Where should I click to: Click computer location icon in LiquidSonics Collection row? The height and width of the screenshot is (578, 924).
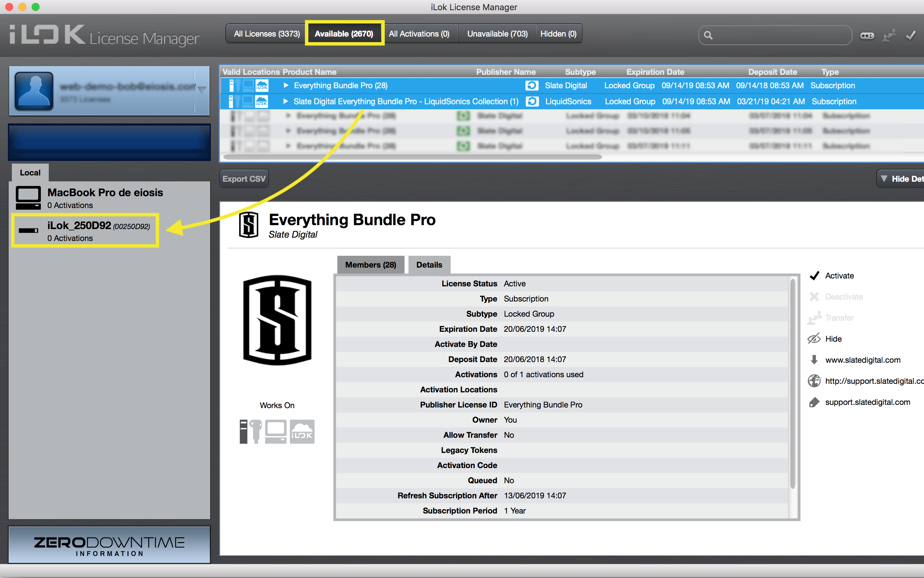[x=248, y=101]
